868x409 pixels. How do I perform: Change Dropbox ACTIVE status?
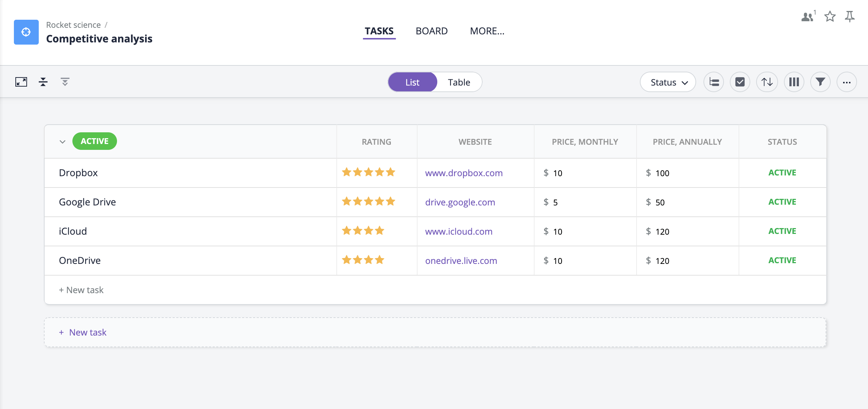[x=782, y=173]
